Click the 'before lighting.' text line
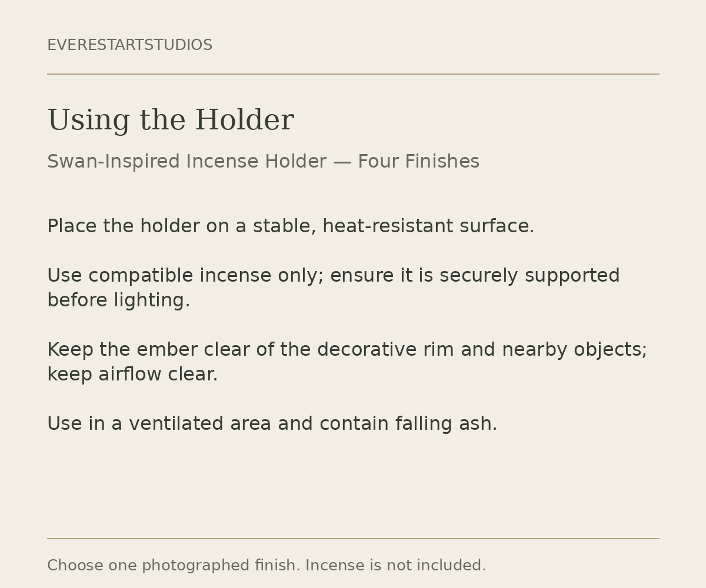This screenshot has height=588, width=706. coord(119,300)
